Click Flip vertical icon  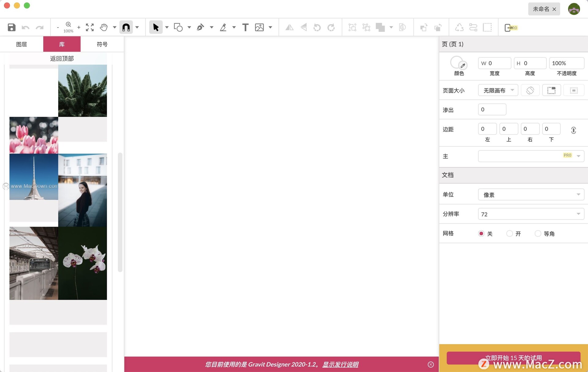click(303, 28)
